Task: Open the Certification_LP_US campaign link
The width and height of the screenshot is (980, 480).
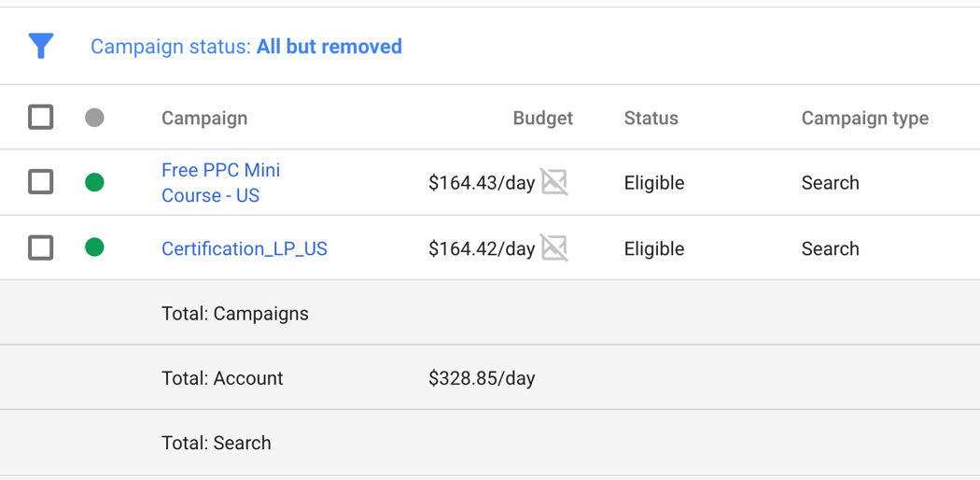Action: click(245, 248)
